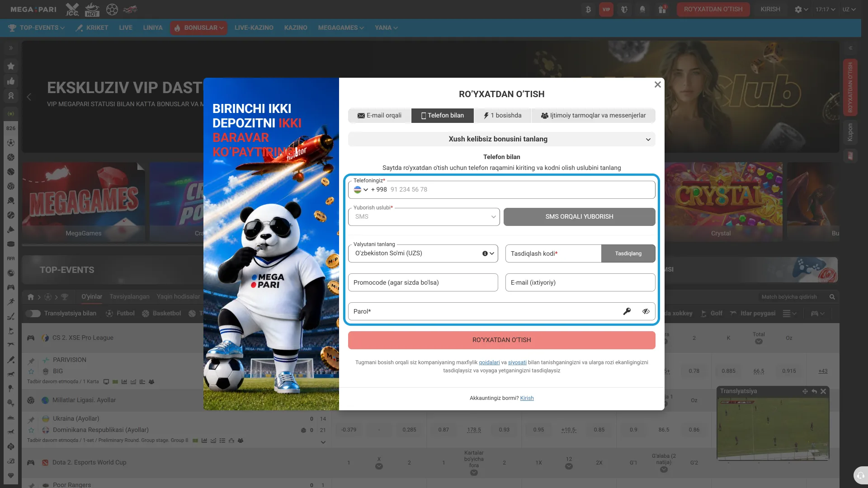Click the MEGAPARI logo

click(33, 9)
